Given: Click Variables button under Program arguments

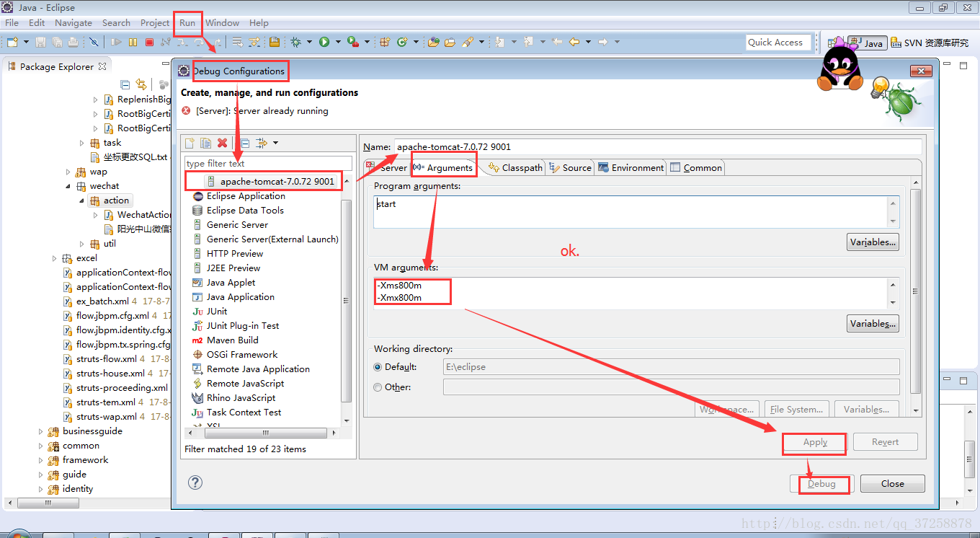Looking at the screenshot, I should click(873, 242).
